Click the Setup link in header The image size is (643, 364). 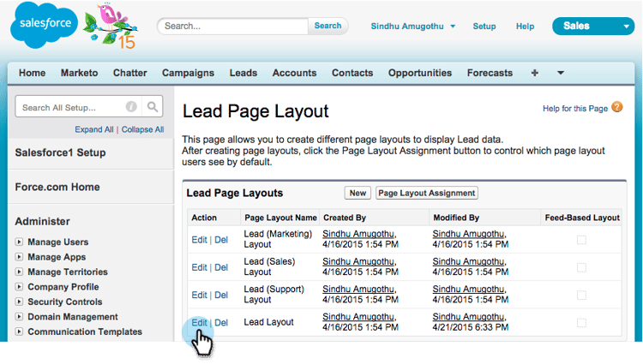tap(484, 27)
